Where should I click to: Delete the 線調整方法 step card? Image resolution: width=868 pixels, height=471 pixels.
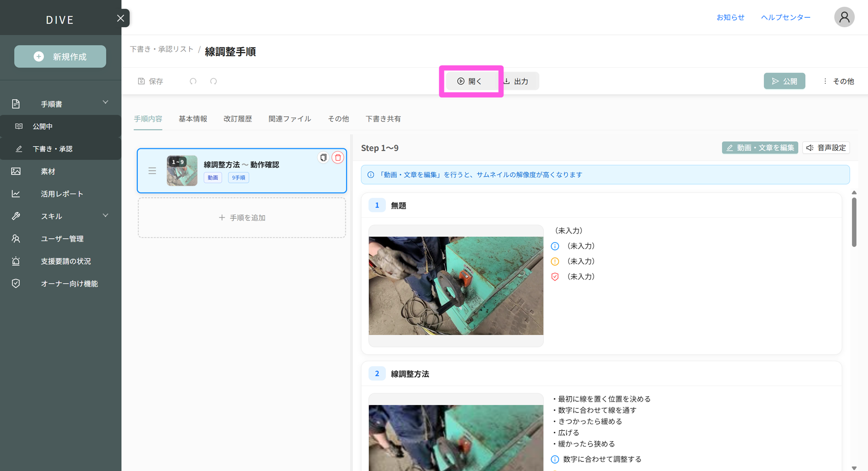tap(338, 158)
